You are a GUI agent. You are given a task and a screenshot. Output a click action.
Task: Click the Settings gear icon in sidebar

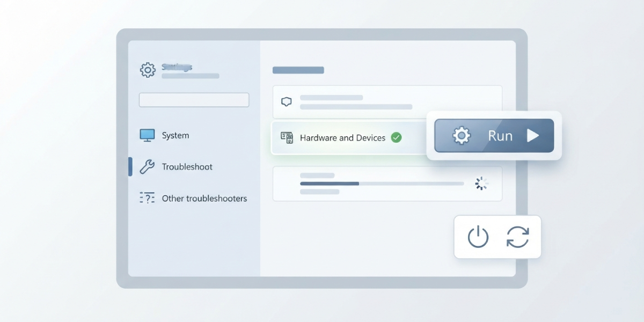click(148, 70)
